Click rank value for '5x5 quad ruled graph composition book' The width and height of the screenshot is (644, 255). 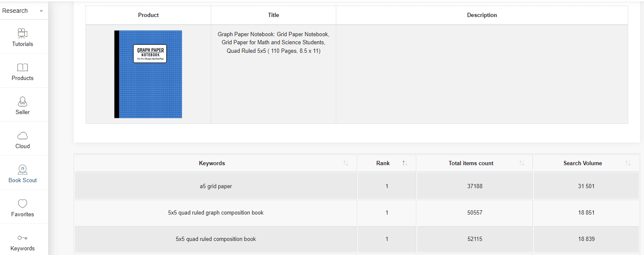387,212
